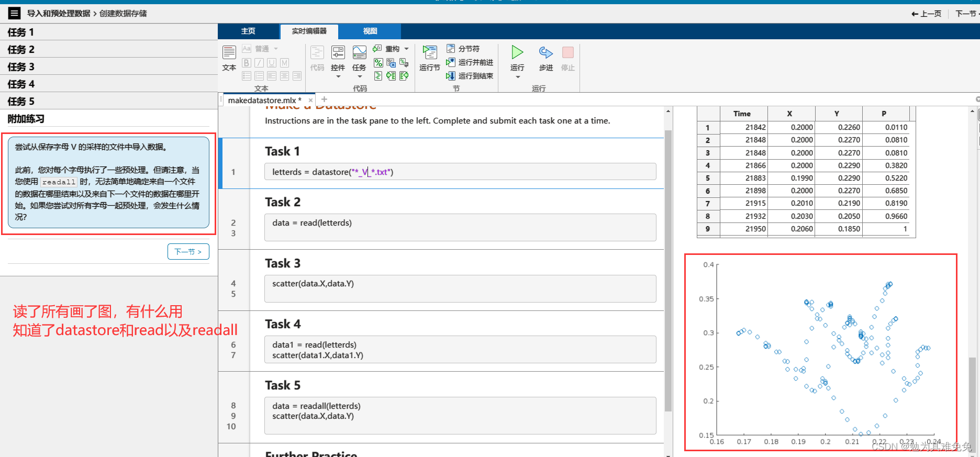Click data = readall(letterds) code line

(x=316, y=406)
